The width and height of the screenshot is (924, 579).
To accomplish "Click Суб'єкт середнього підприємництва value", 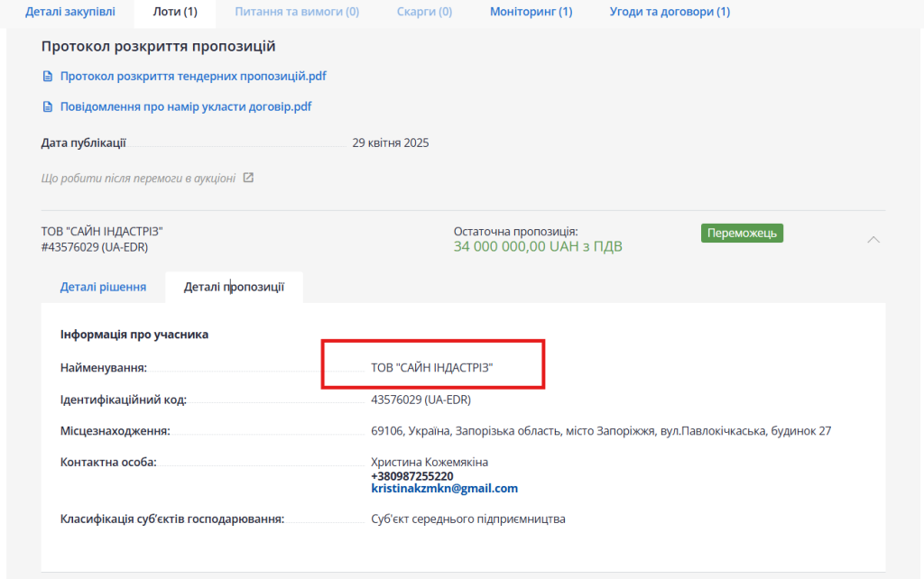I will (468, 519).
